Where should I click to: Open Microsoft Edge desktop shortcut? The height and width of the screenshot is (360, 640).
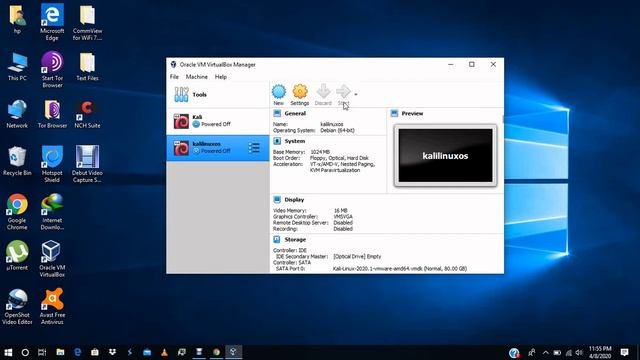52,22
